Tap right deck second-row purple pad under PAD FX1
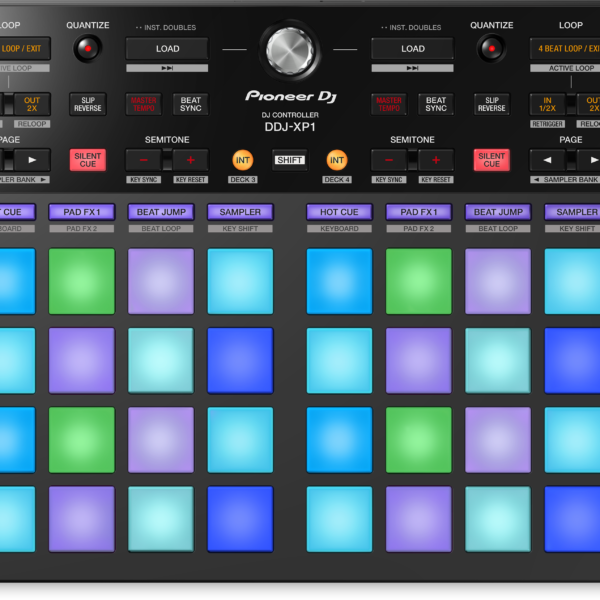 click(x=419, y=360)
